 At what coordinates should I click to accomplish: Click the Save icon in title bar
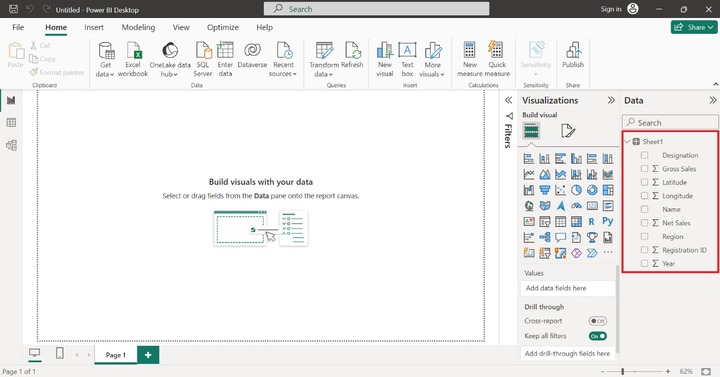click(13, 9)
